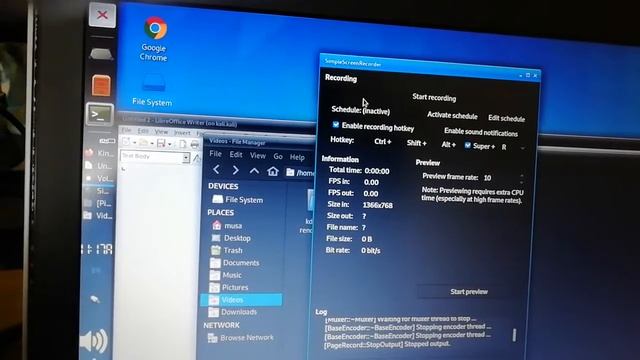640x360 pixels.
Task: Click the Print icon in Writer toolbar
Action: point(195,144)
